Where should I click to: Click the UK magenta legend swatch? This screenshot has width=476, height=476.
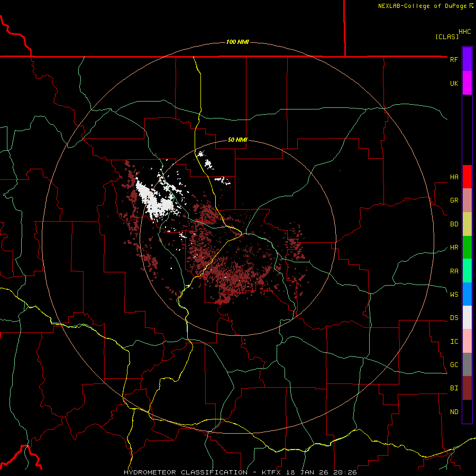(x=467, y=83)
